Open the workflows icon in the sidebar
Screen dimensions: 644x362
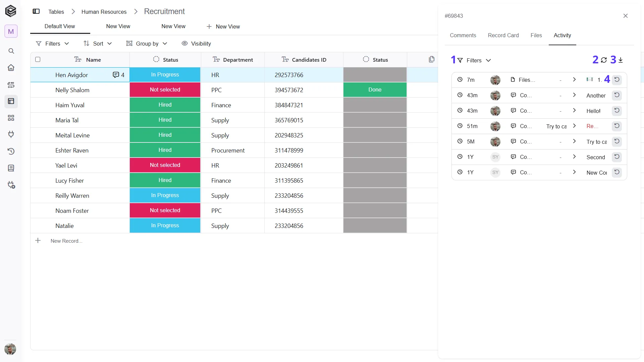(11, 85)
